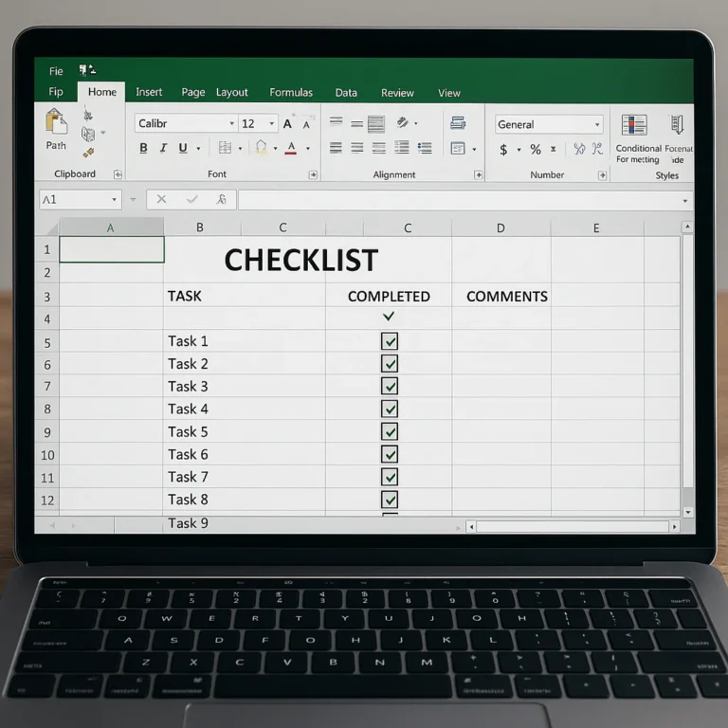Click the Insert Function fx icon
Screen dimensions: 728x728
pos(222,199)
